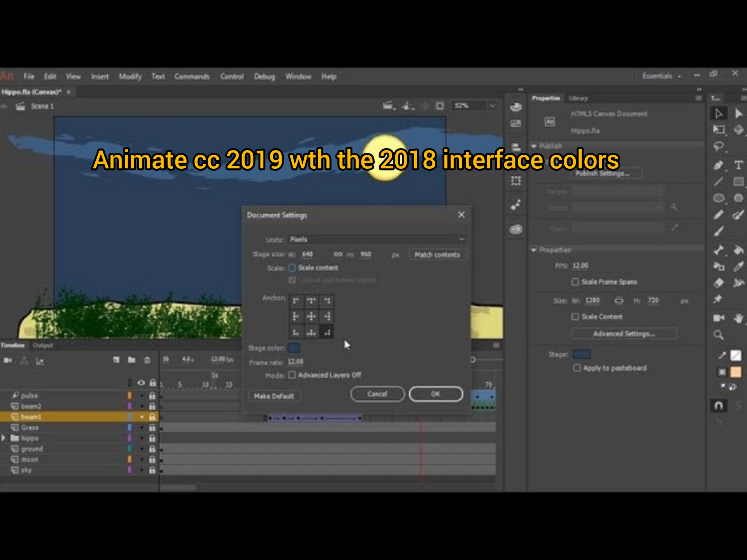Click the Make Default button

pyautogui.click(x=274, y=395)
